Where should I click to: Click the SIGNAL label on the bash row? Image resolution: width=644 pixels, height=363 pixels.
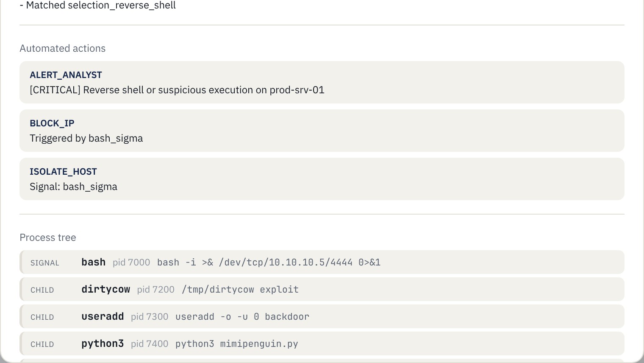tap(45, 263)
